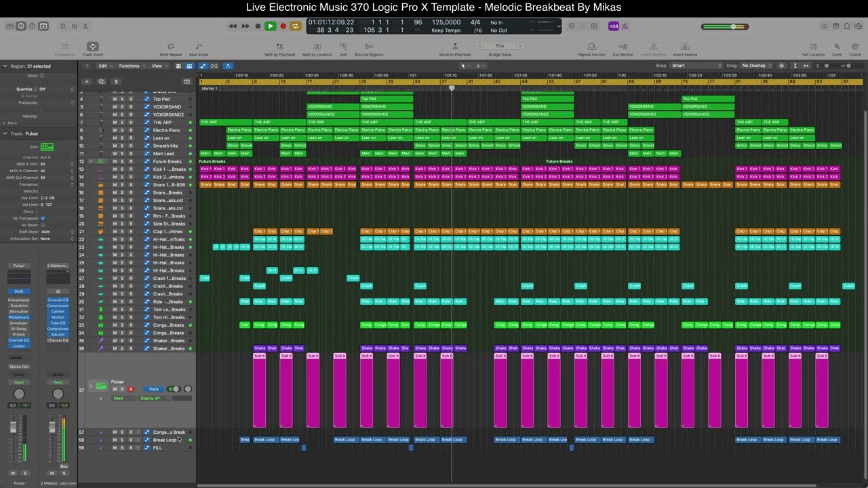Open the left-click pointer tool menu

tap(465, 66)
